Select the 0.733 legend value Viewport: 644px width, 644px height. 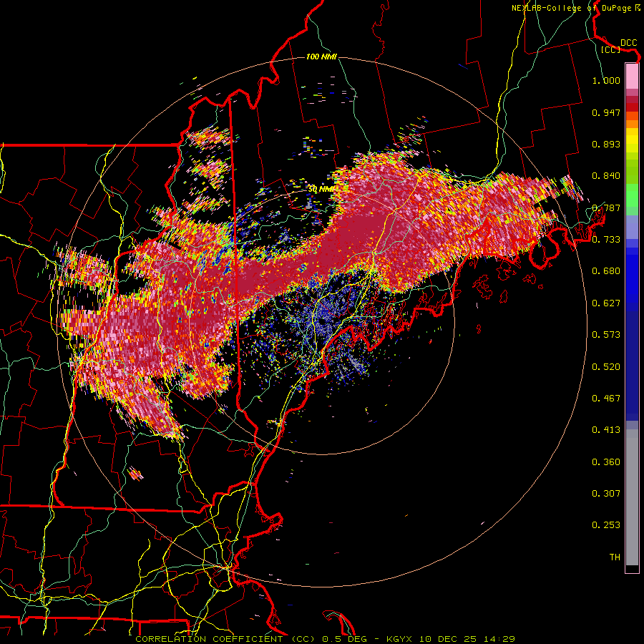pyautogui.click(x=606, y=240)
